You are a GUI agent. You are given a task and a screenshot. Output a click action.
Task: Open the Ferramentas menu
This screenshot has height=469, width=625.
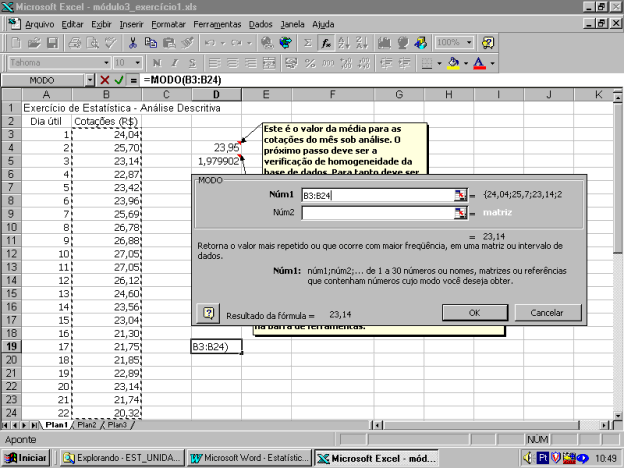pyautogui.click(x=219, y=22)
